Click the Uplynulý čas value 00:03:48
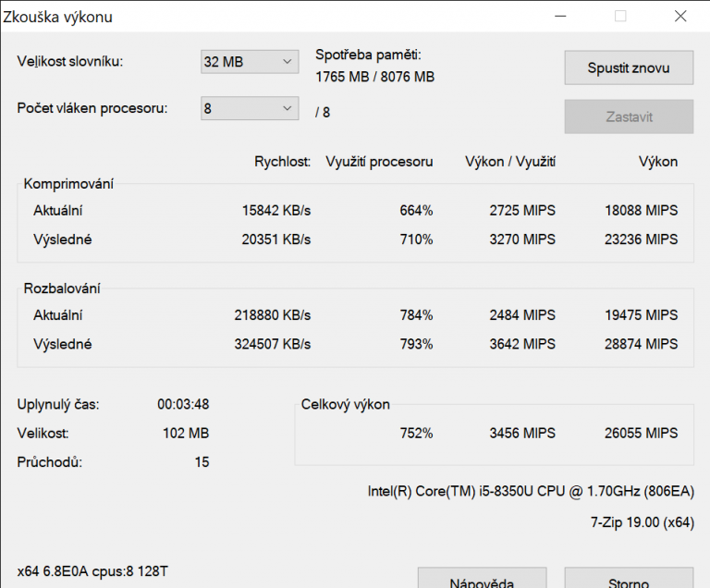 (183, 405)
